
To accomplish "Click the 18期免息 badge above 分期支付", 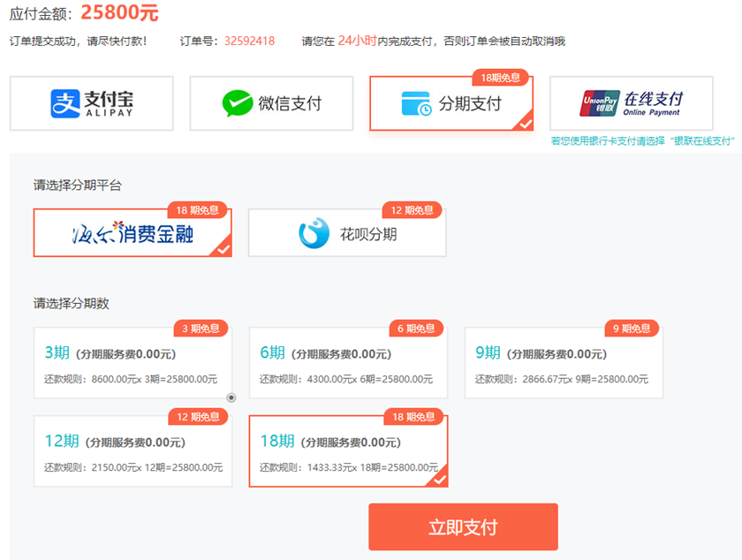I will [499, 79].
